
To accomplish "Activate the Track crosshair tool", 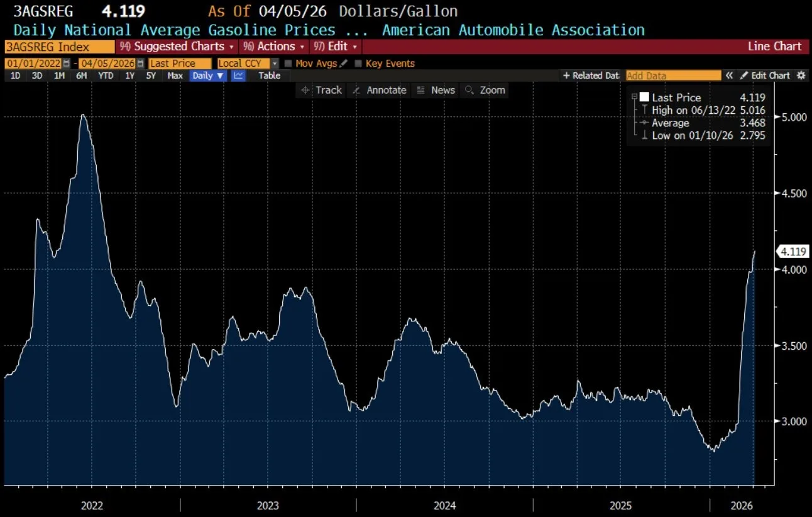I will [x=321, y=90].
